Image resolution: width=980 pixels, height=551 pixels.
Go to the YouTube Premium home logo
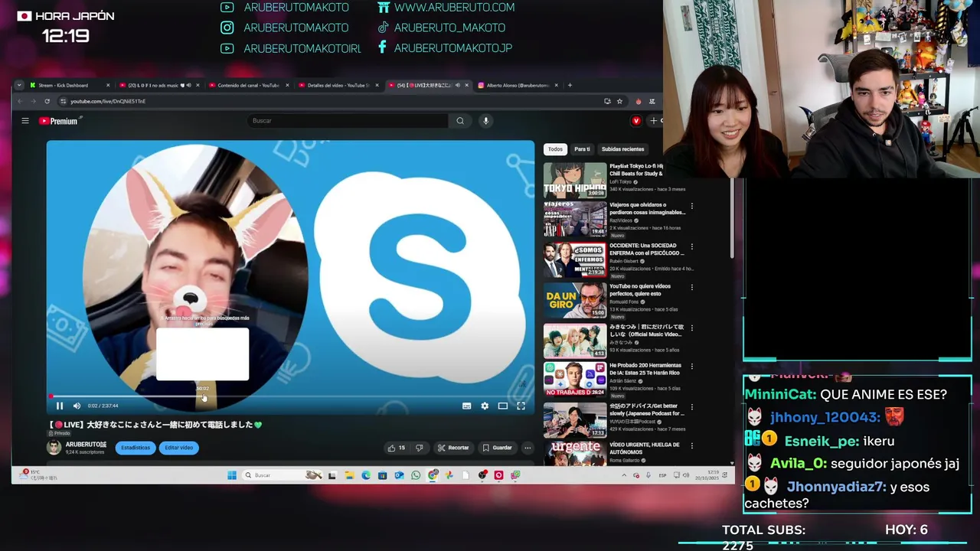(x=58, y=121)
